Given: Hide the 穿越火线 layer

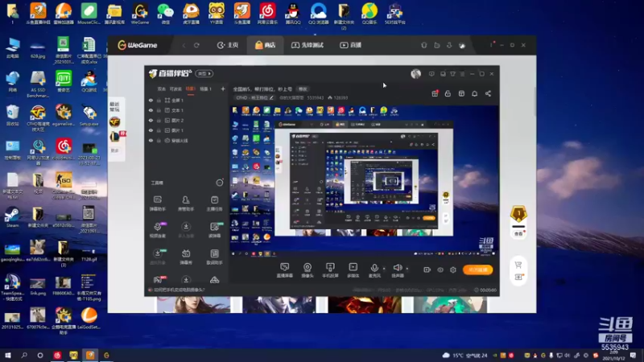Looking at the screenshot, I should tap(151, 140).
